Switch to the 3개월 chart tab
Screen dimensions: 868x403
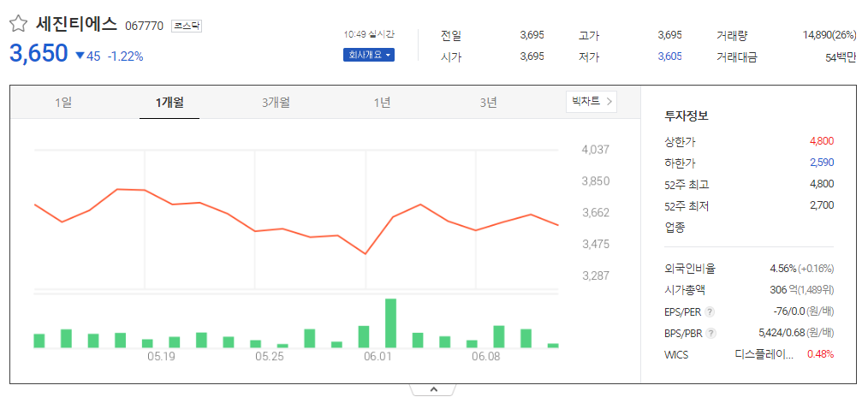click(276, 103)
